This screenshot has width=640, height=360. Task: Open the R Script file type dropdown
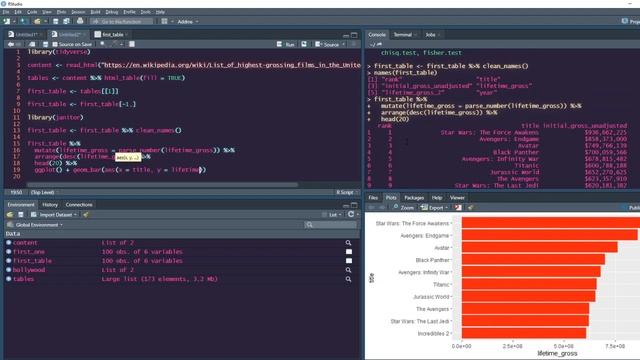click(x=347, y=192)
